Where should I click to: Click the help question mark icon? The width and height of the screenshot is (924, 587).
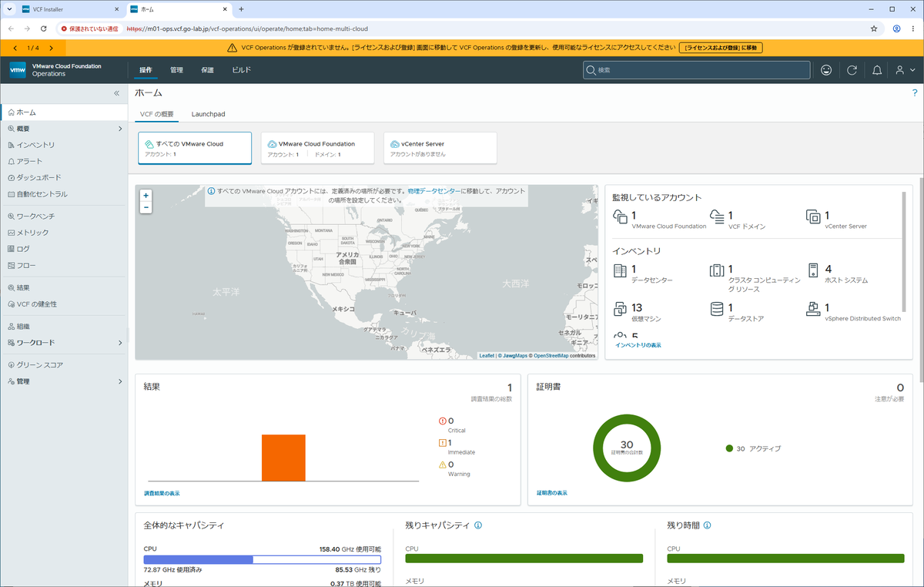(915, 93)
